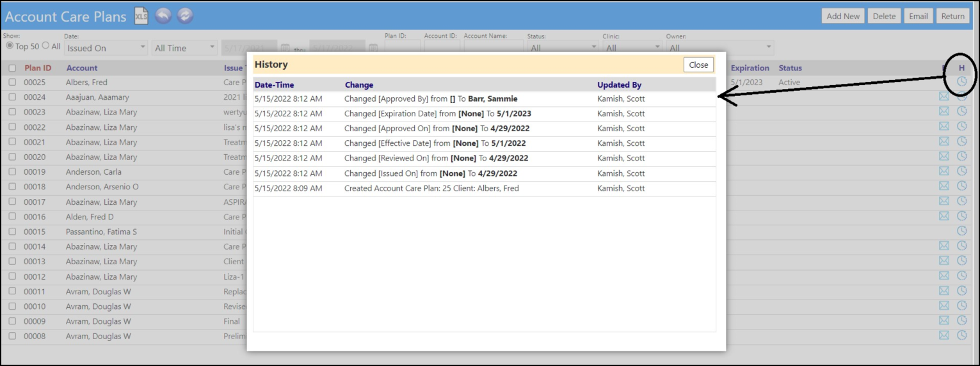The height and width of the screenshot is (366, 980).
Task: Click account name Alden, Fred D
Action: click(x=90, y=217)
